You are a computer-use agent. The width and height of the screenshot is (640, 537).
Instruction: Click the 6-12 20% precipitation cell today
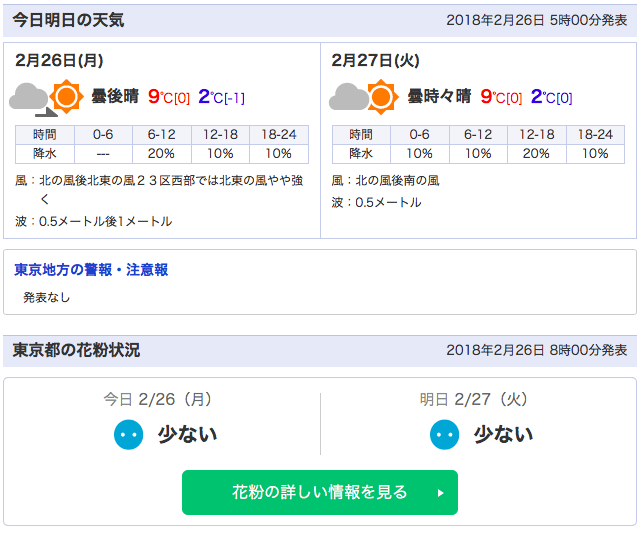162,154
